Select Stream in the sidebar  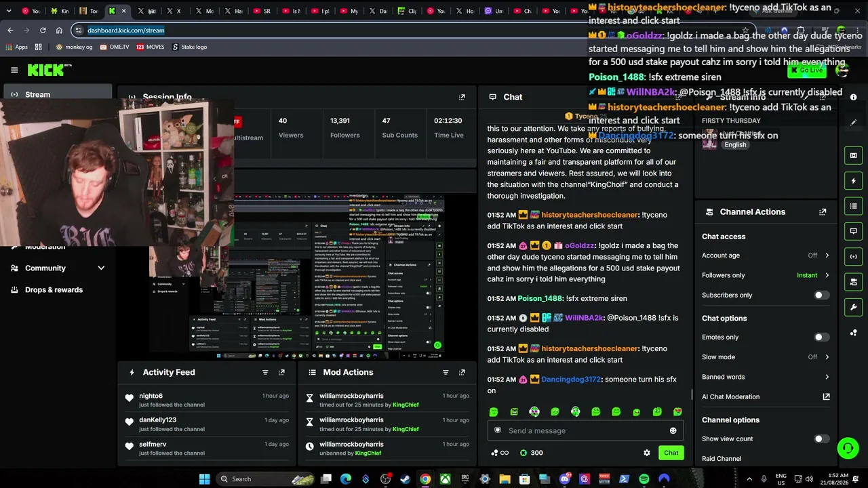57,94
